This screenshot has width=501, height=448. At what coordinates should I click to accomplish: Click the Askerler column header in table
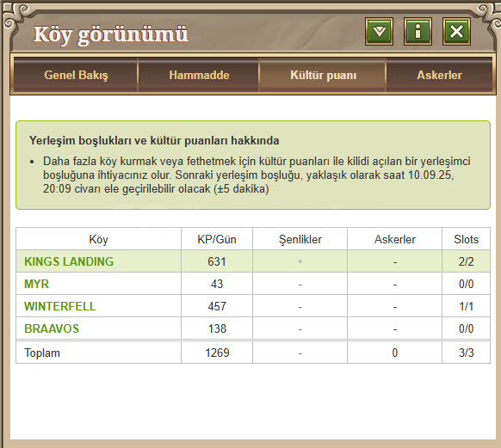coord(394,239)
